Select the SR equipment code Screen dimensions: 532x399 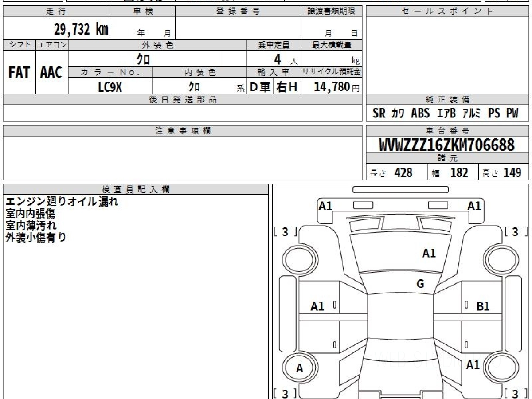click(x=379, y=113)
